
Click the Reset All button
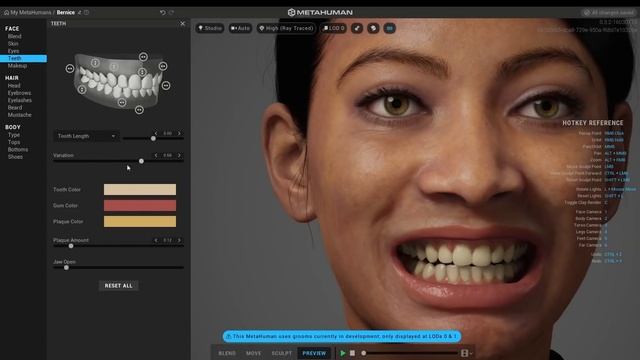coord(118,286)
